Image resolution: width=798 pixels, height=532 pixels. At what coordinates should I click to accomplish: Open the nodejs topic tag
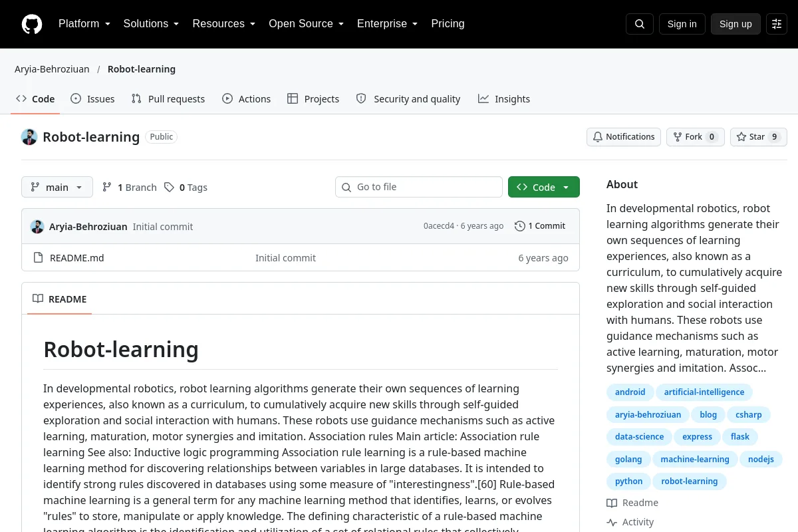[761, 460]
